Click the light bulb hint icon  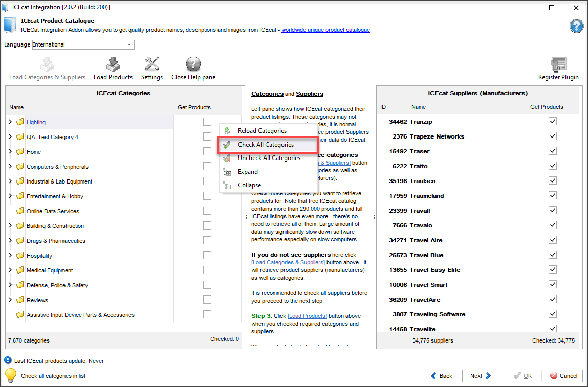[10, 375]
